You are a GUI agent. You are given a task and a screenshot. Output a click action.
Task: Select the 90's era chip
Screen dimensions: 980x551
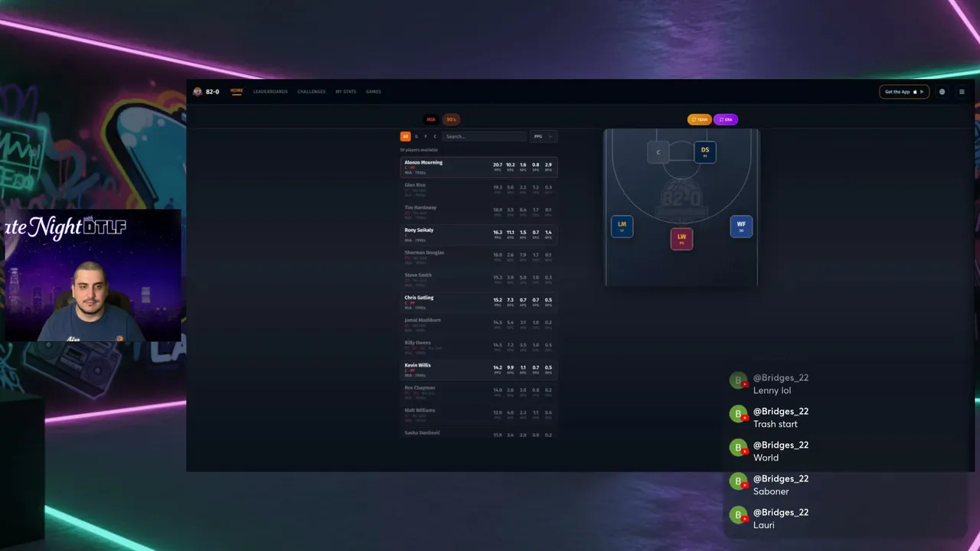(451, 119)
